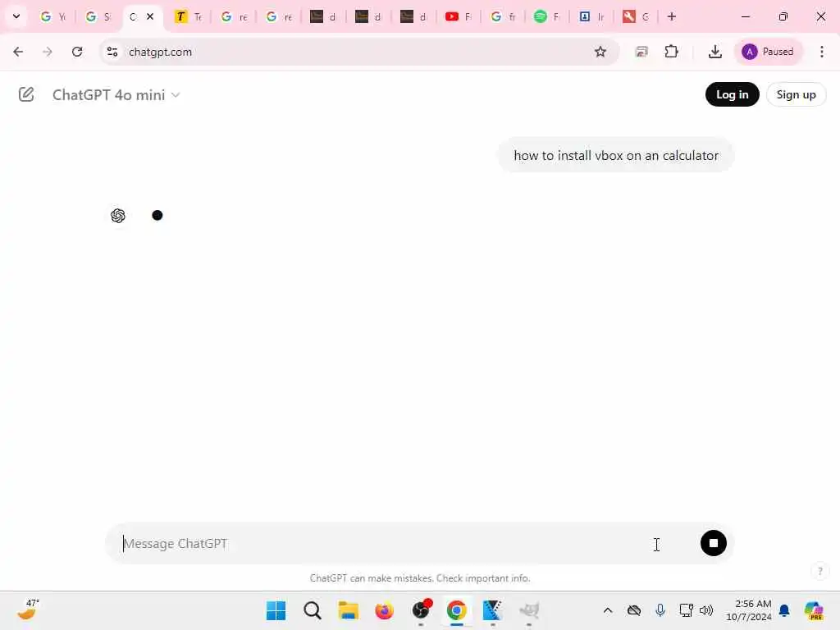840x630 pixels.
Task: Open the Windows Start menu
Action: [x=276, y=610]
